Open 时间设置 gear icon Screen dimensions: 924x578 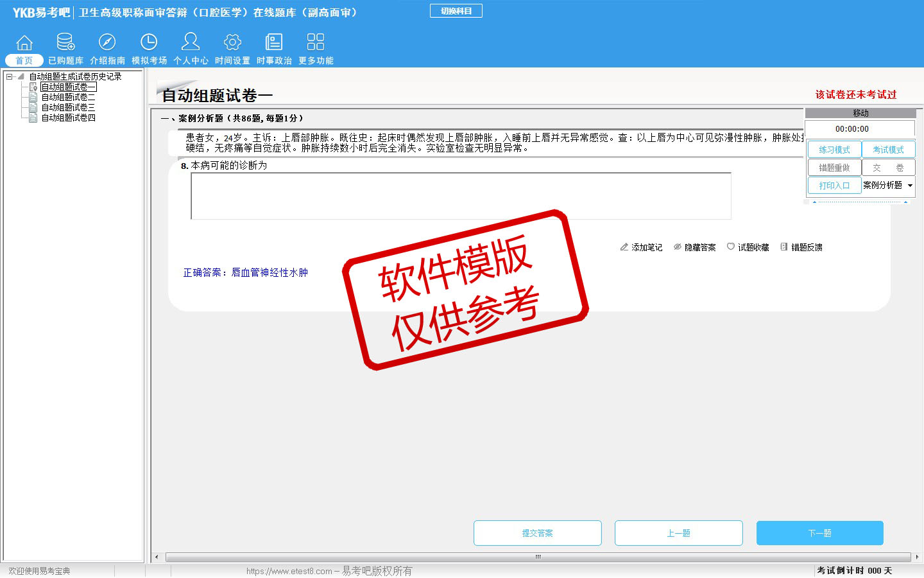point(232,43)
